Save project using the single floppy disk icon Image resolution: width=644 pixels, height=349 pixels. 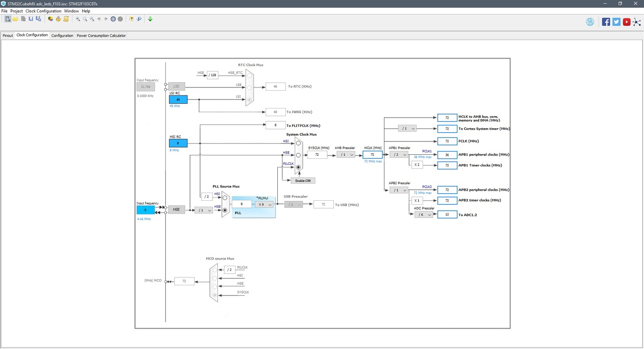click(31, 19)
